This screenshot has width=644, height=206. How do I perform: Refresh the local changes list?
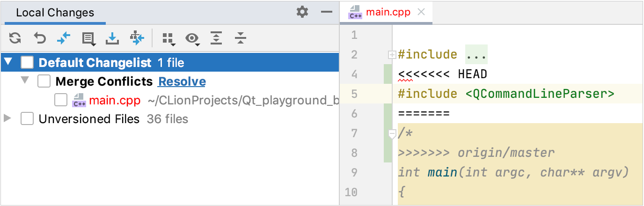point(15,38)
